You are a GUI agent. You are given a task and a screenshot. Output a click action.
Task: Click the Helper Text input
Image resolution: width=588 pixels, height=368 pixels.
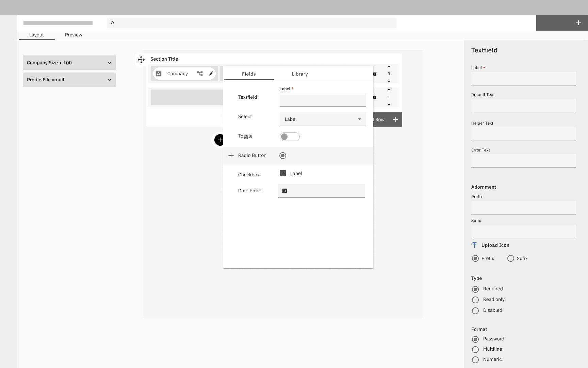click(523, 134)
